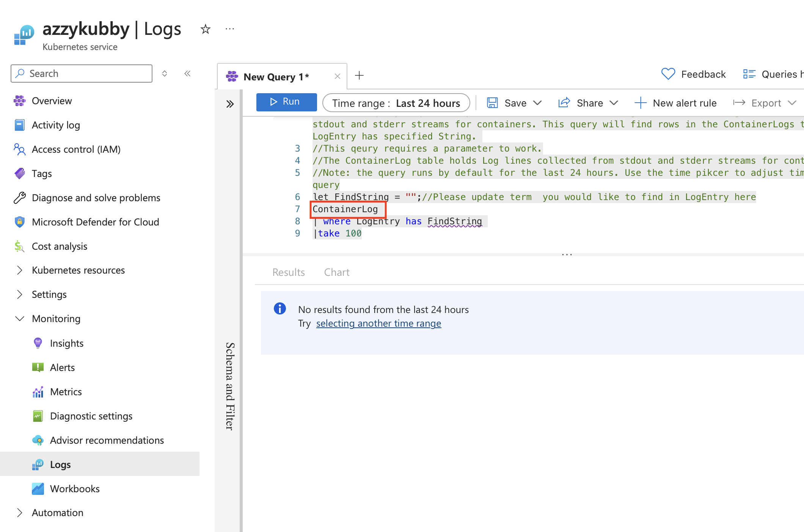Click the info icon in no results banner
Image resolution: width=804 pixels, height=532 pixels.
coord(280,309)
